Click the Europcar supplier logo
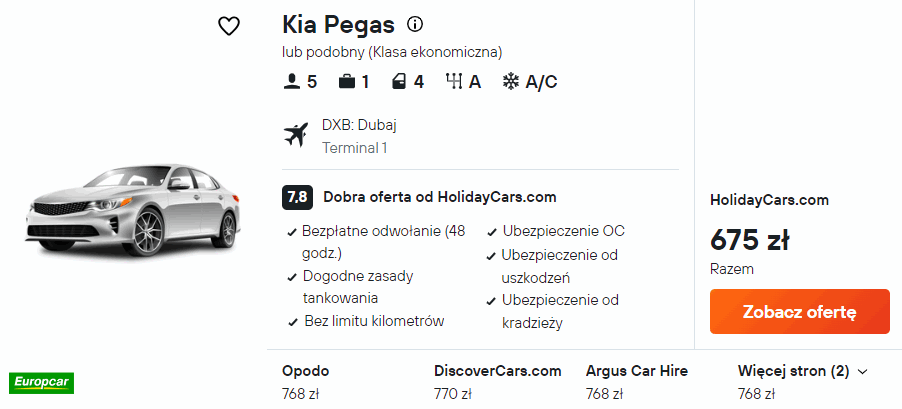The width and height of the screenshot is (902, 409). [42, 381]
